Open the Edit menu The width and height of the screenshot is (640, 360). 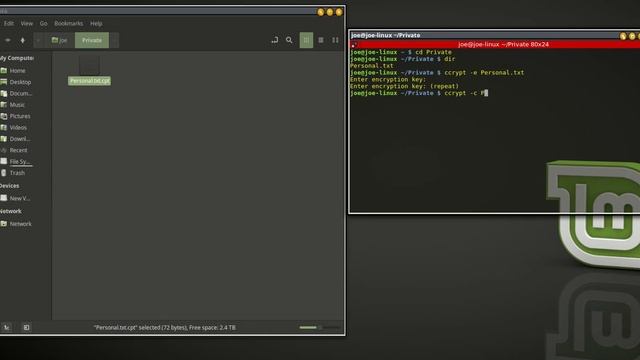[x=9, y=23]
